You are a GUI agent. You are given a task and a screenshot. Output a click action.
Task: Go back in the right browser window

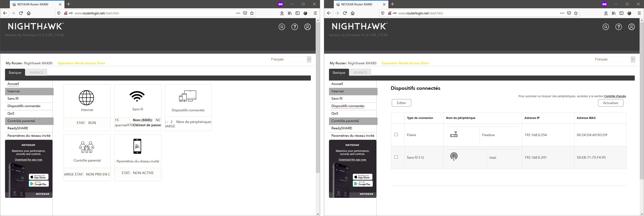(x=329, y=13)
